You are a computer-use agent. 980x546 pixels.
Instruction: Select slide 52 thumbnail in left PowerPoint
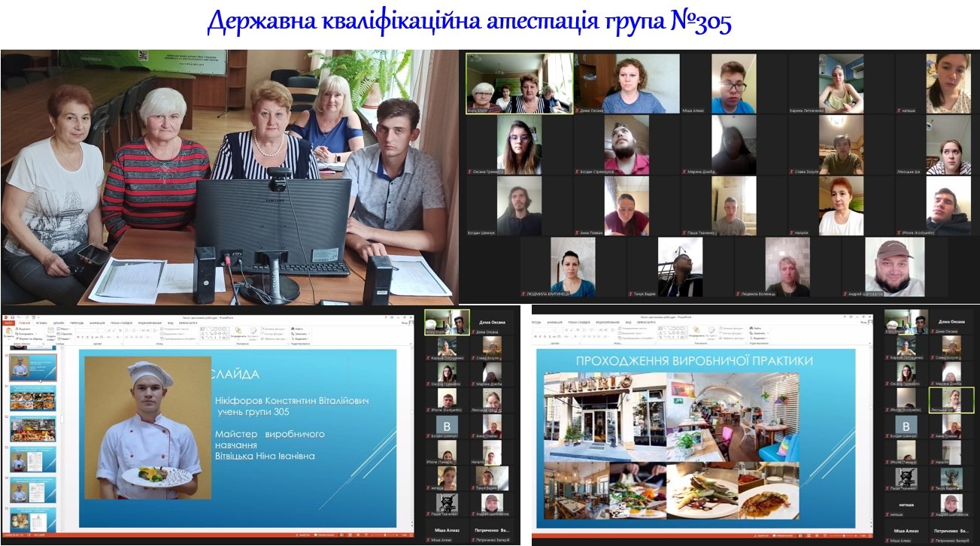(33, 429)
